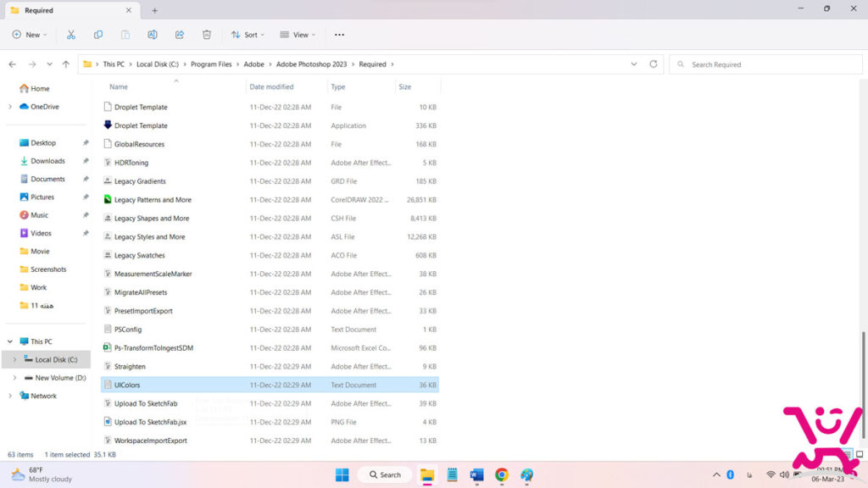This screenshot has width=868, height=488.
Task: Expand address bar history dropdown
Action: 634,64
